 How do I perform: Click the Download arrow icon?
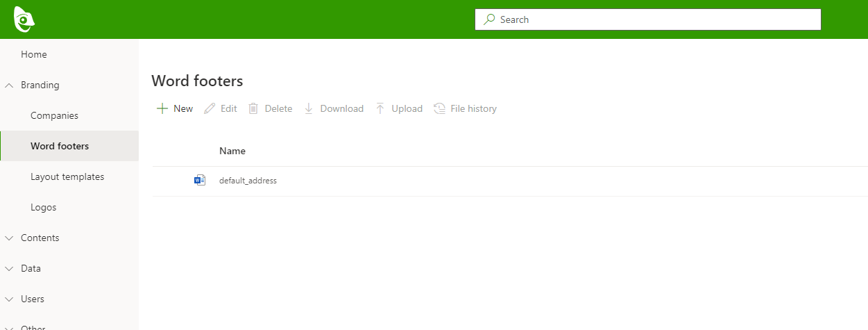click(309, 108)
